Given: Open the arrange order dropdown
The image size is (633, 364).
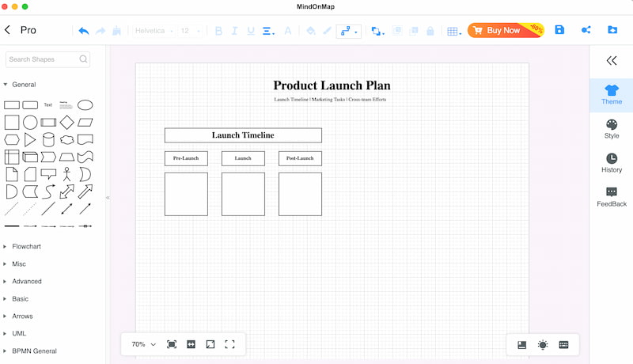Looking at the screenshot, I should tap(378, 31).
